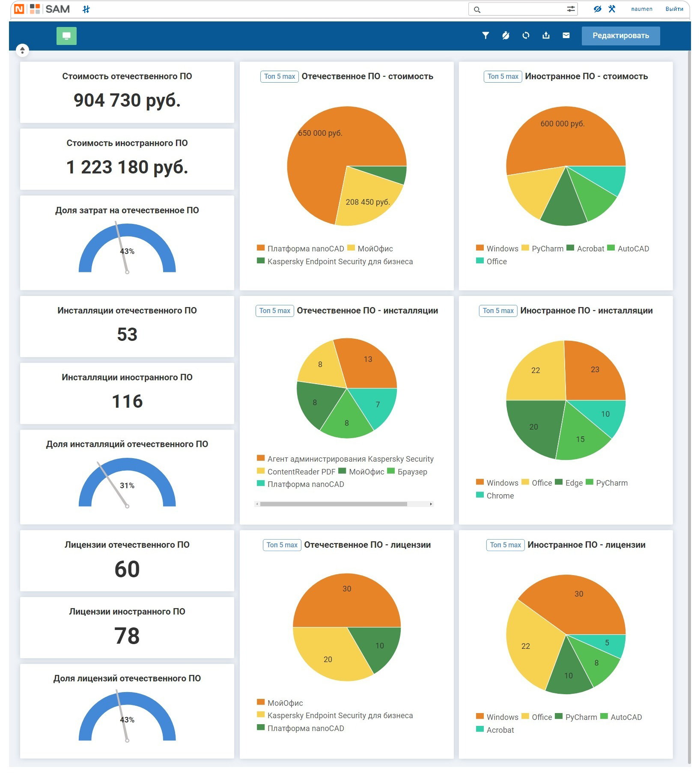
Task: Click the green monitor dashboard icon
Action: (x=66, y=36)
